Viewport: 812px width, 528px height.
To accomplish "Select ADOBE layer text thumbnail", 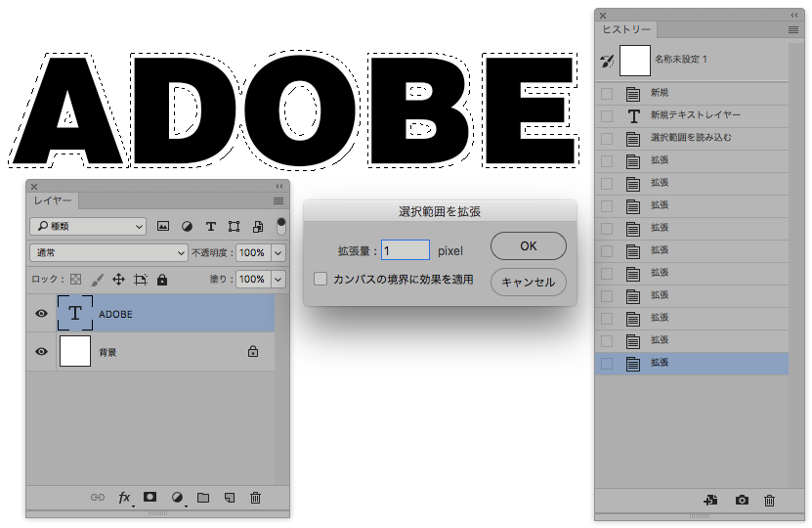I will 75,313.
